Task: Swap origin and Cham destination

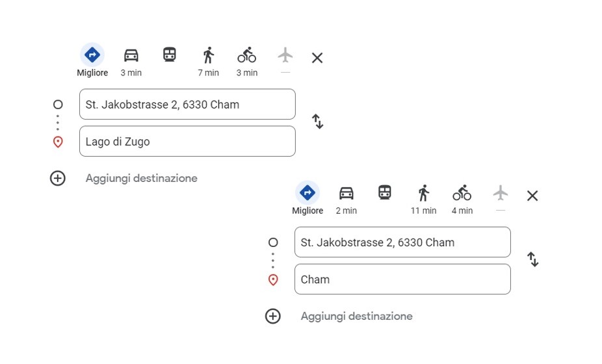Action: pos(532,259)
